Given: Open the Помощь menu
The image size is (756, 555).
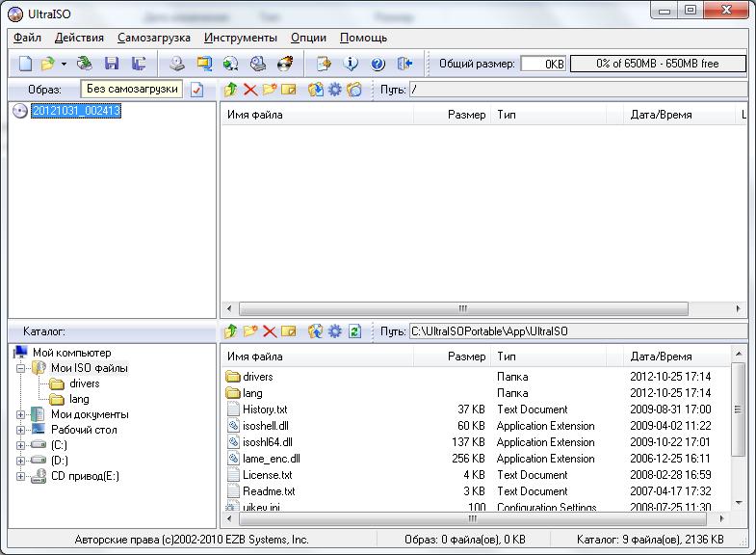Looking at the screenshot, I should (363, 38).
